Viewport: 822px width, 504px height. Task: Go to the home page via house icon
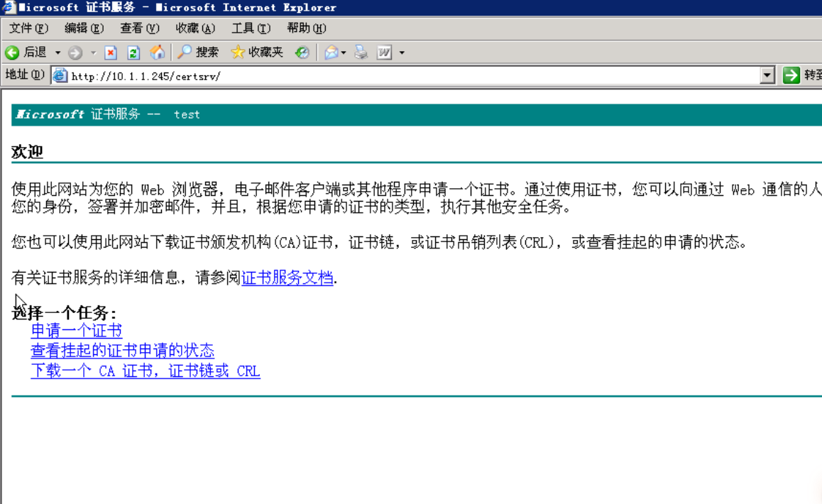158,52
